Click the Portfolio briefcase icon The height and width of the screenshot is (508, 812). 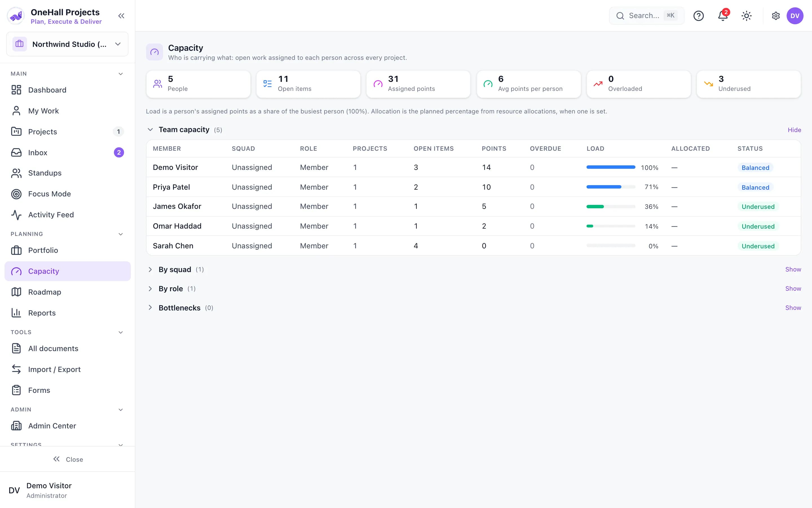click(x=16, y=250)
